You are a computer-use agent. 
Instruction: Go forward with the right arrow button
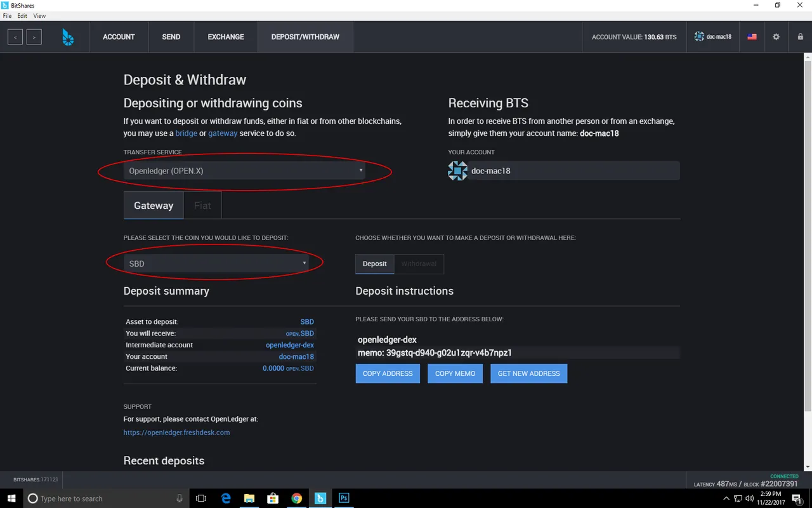34,37
